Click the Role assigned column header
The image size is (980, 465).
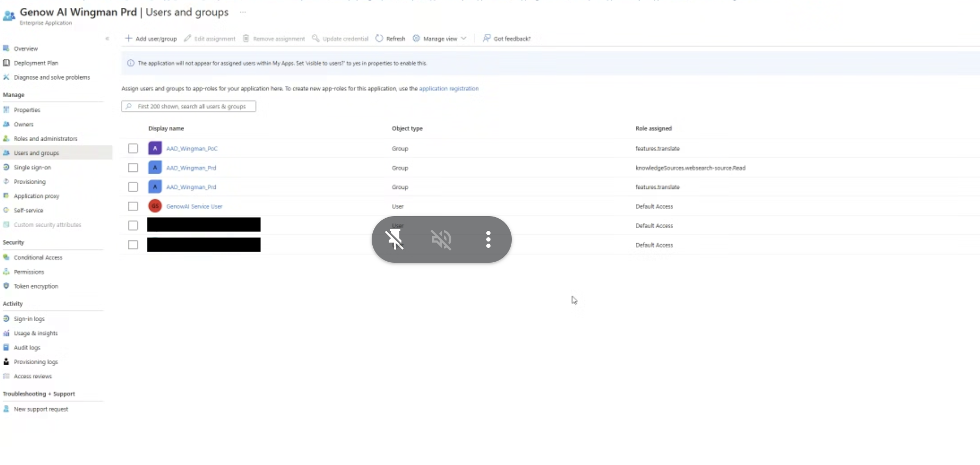[653, 128]
